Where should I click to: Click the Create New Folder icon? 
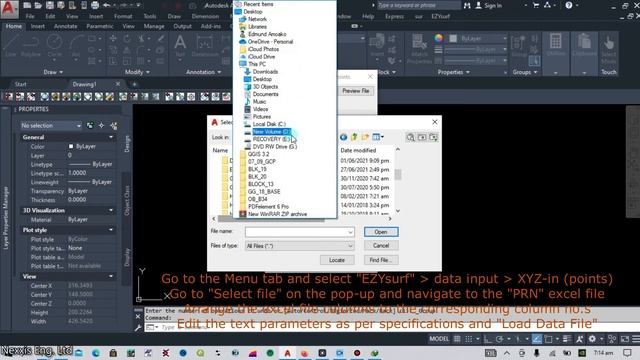[x=364, y=137]
